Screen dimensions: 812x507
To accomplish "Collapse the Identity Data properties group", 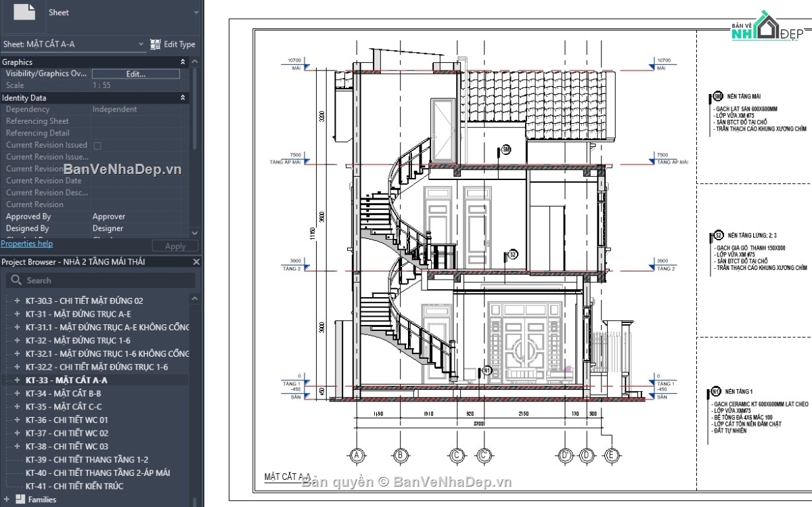I will click(x=183, y=97).
